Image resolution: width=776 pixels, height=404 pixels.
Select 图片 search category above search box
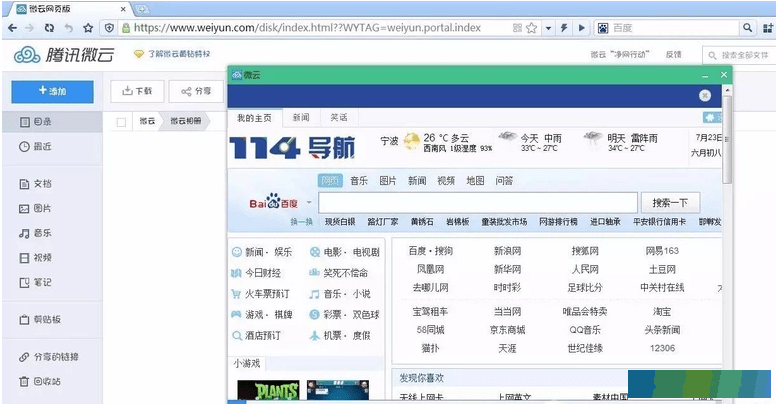pyautogui.click(x=388, y=181)
